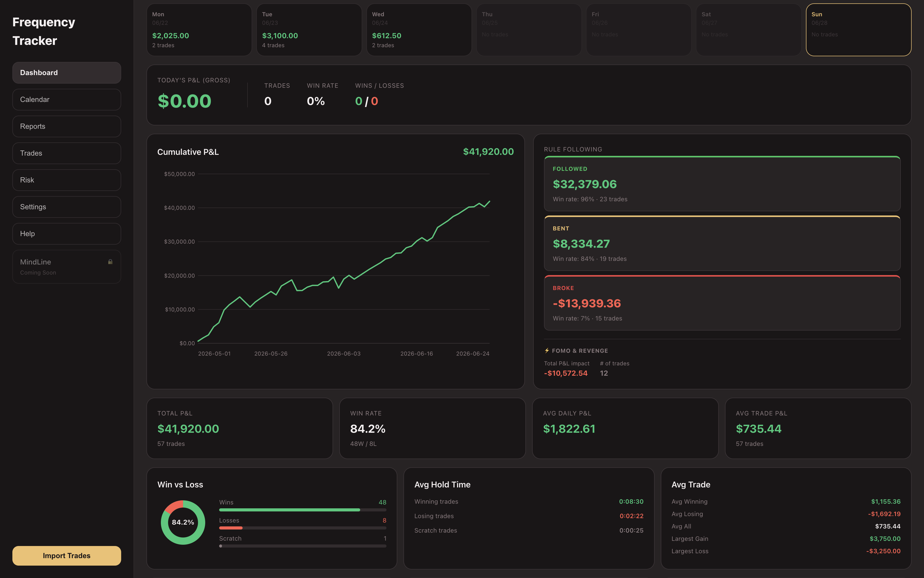Click the Total P&L stat card
The image size is (924, 578).
coord(240,428)
